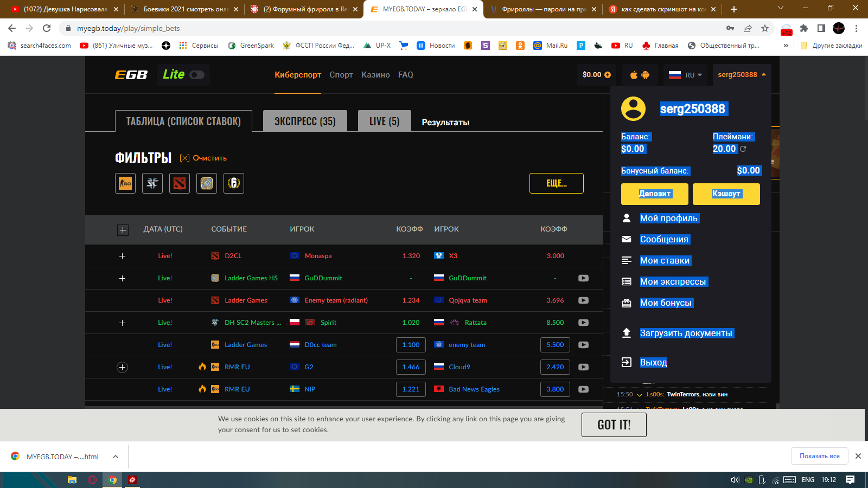
Task: Log out with Выход
Action: click(654, 362)
